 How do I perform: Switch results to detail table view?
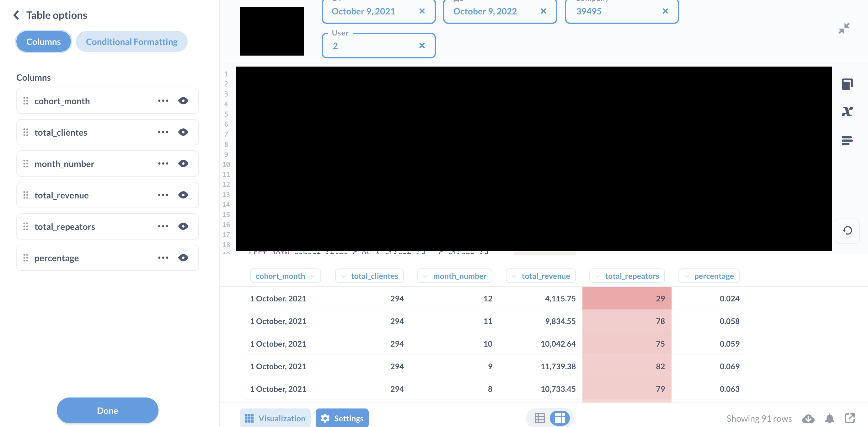(x=540, y=418)
